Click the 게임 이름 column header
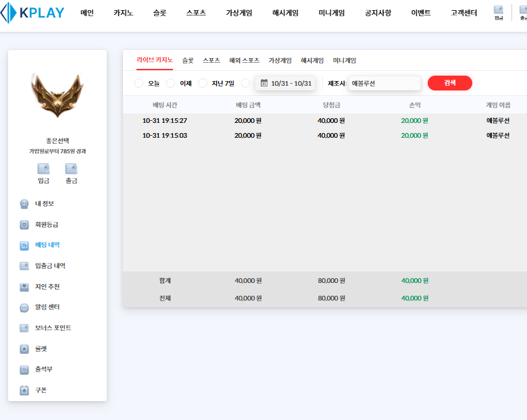The width and height of the screenshot is (527, 420). tap(498, 105)
